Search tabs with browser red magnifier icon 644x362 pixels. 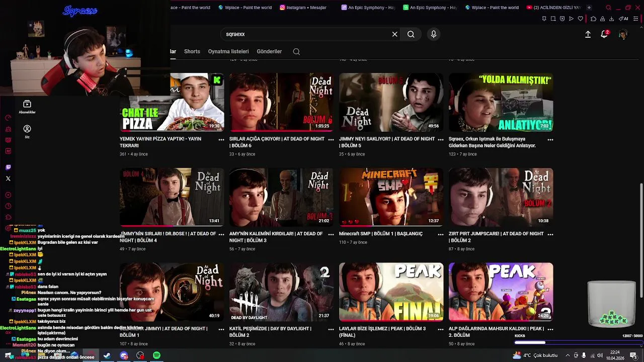tap(608, 8)
